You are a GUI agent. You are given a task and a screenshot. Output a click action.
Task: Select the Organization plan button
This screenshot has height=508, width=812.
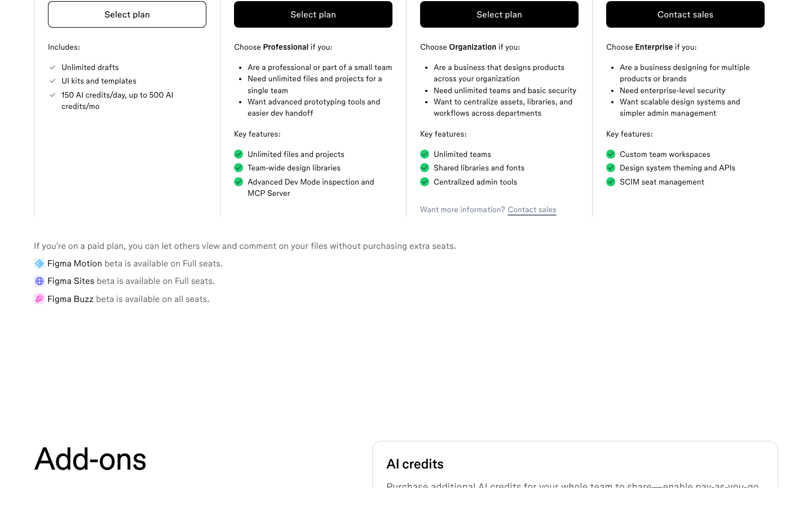tap(499, 14)
